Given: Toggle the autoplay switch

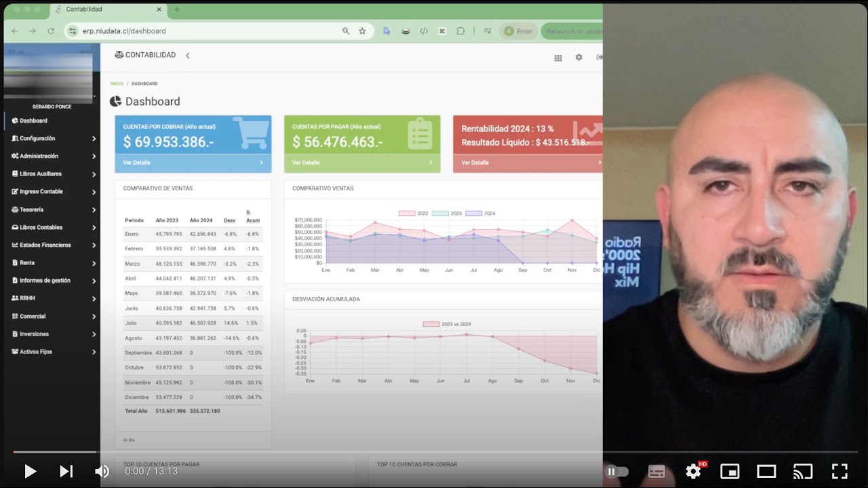Looking at the screenshot, I should point(617,472).
